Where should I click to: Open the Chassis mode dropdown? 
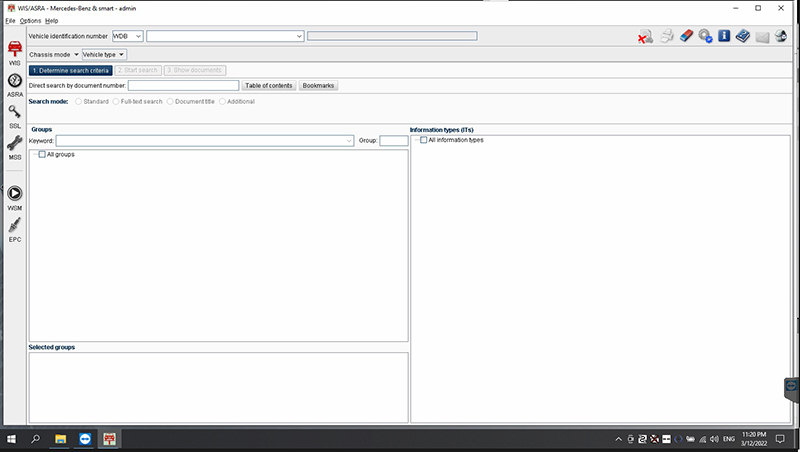54,55
